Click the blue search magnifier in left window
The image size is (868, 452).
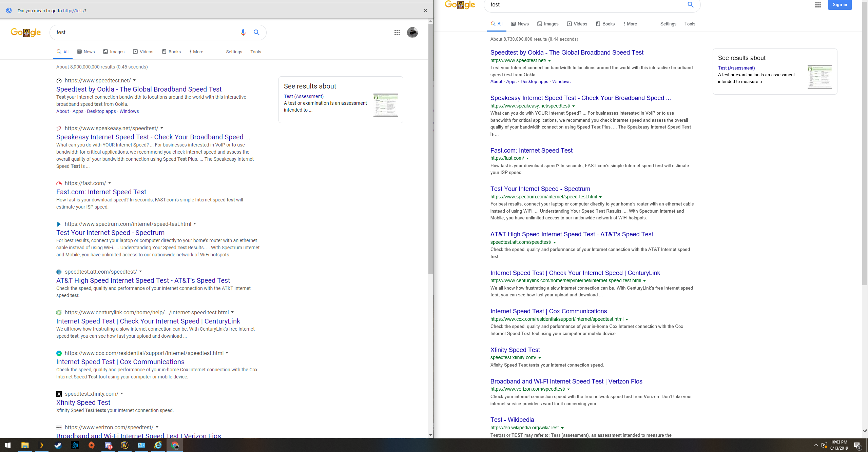(256, 33)
